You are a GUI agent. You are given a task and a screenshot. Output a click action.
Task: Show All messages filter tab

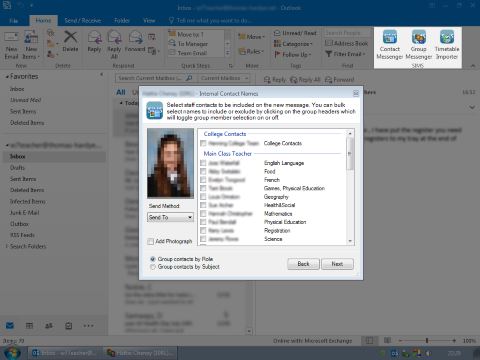pos(121,92)
